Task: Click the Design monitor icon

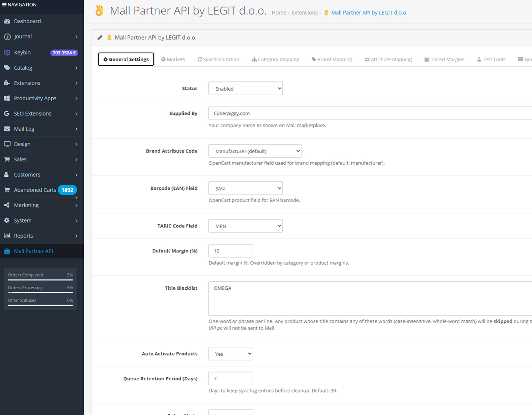Action: click(x=7, y=144)
